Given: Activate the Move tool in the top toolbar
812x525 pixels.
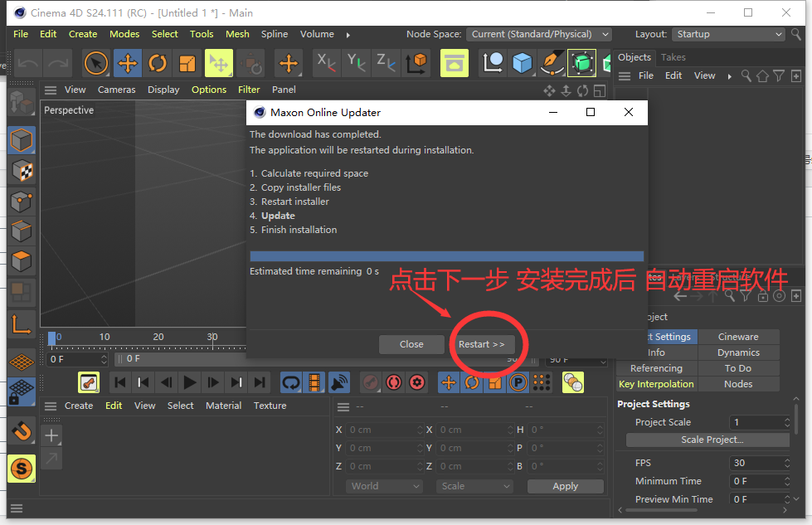Looking at the screenshot, I should (128, 64).
